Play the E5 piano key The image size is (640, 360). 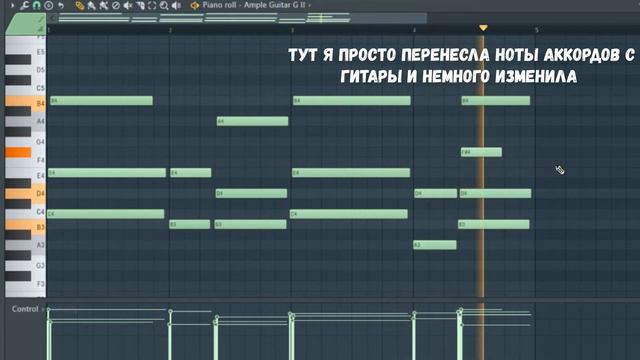pos(25,51)
